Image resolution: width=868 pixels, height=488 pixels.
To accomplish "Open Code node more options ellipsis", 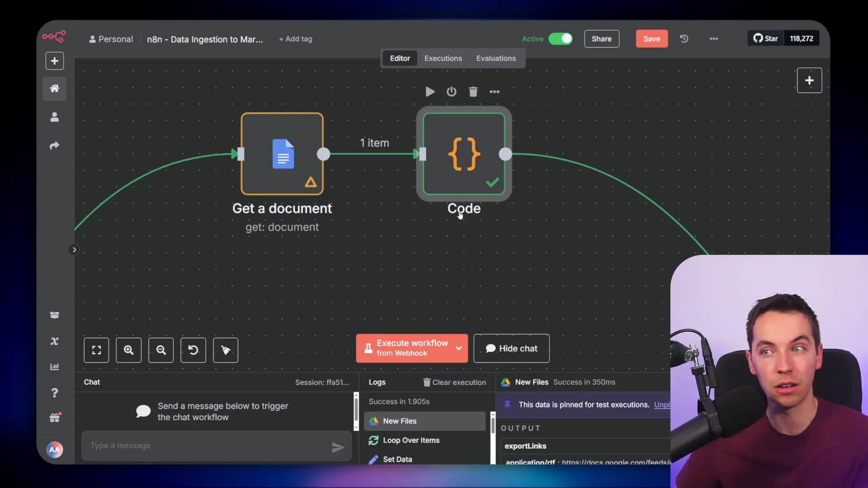I will pos(495,92).
